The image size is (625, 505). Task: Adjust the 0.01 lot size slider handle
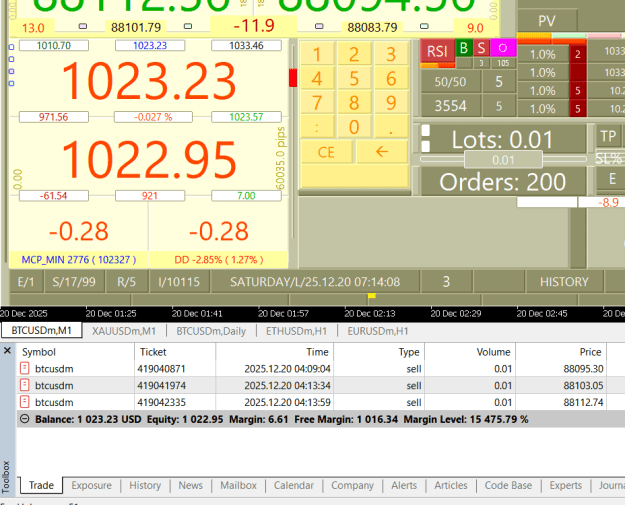503,160
